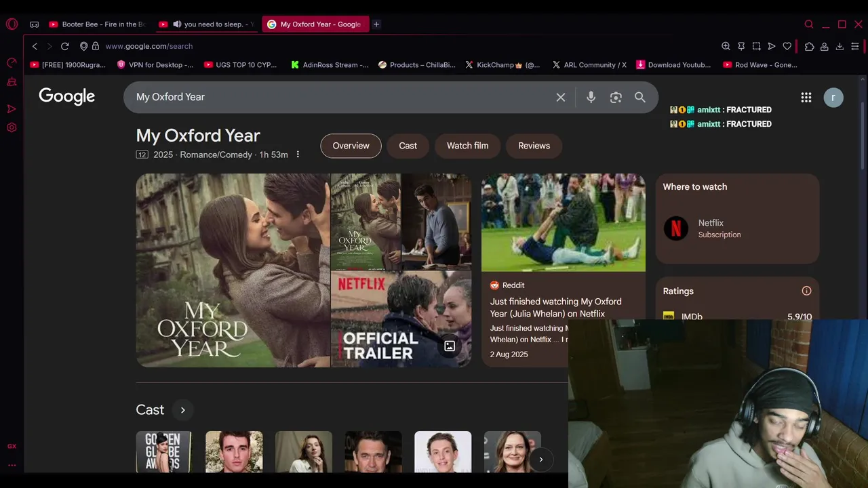868x488 pixels.
Task: Search by image with camera lens icon
Action: [616, 97]
